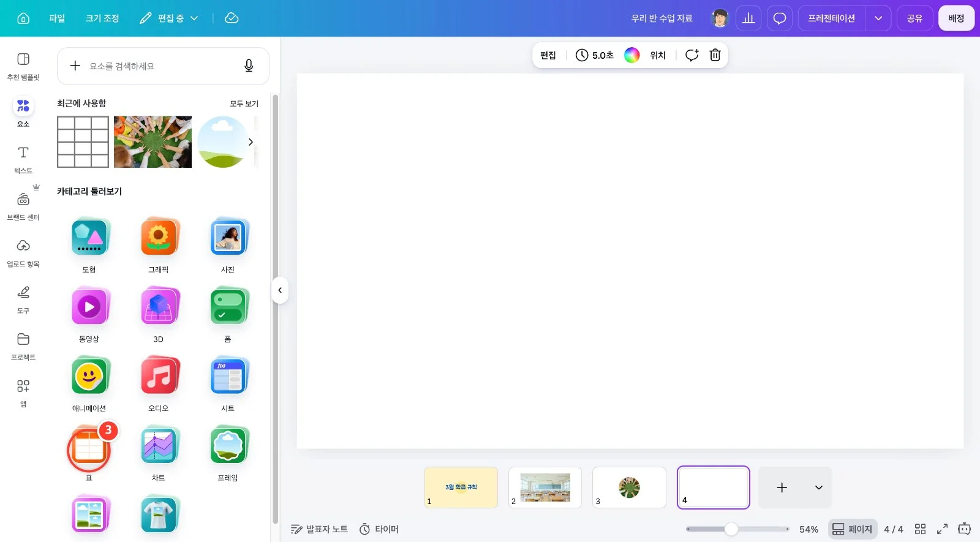Open the 폼 category

228,314
